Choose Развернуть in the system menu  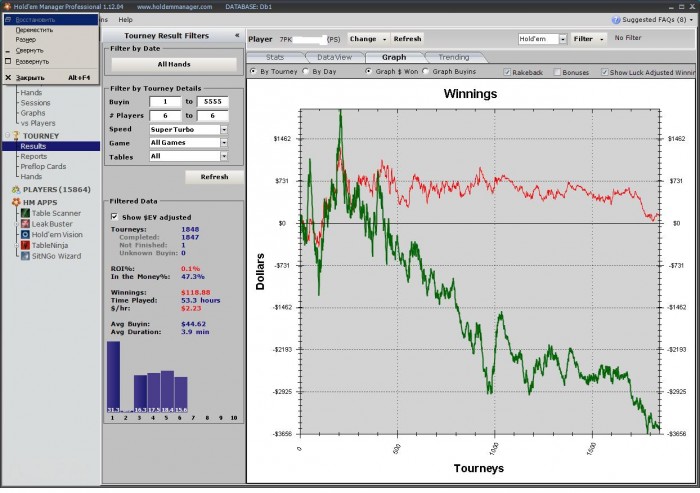50,62
